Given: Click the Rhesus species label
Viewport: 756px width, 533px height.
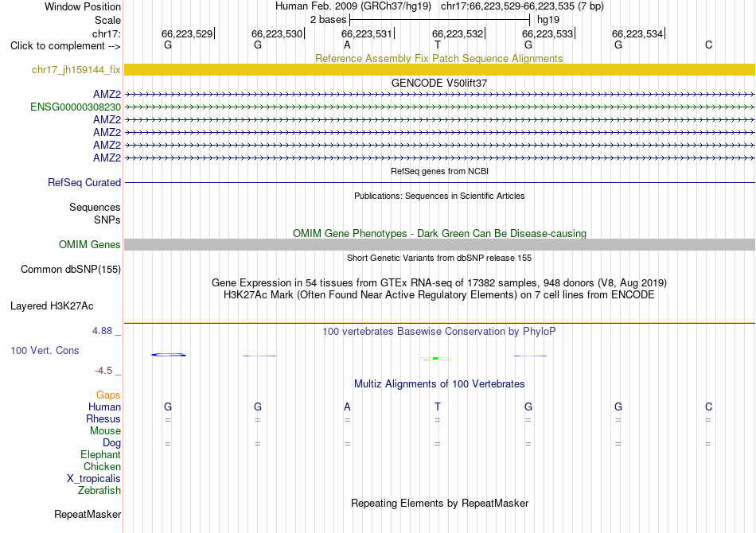Looking at the screenshot, I should pos(103,419).
